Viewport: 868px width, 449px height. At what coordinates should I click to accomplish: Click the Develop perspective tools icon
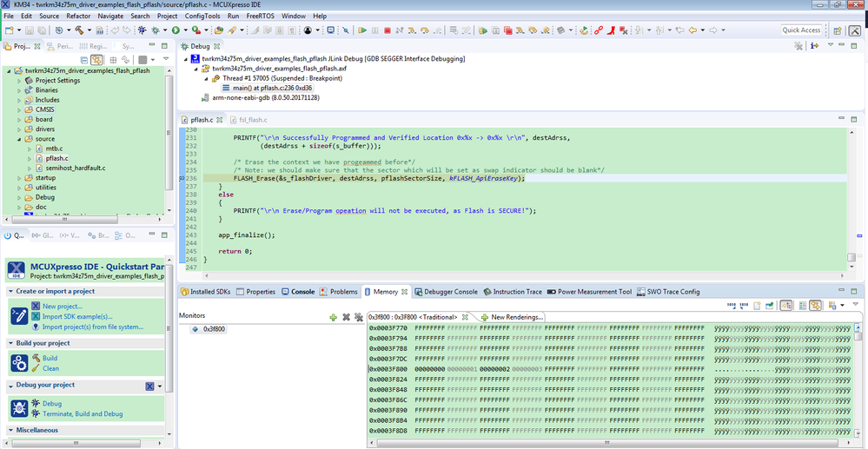point(855,30)
